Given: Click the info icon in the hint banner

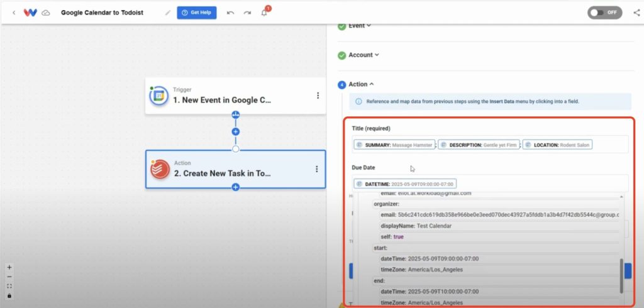Looking at the screenshot, I should 358,101.
